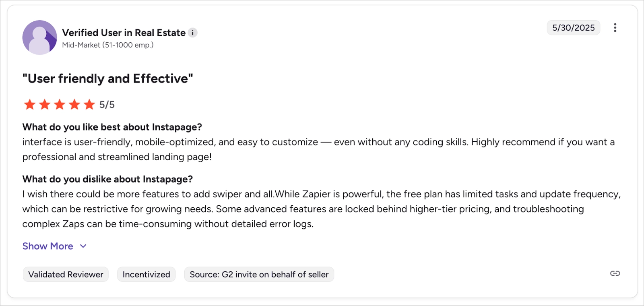The image size is (644, 306).
Task: Select the Incentivized tag
Action: click(x=146, y=275)
